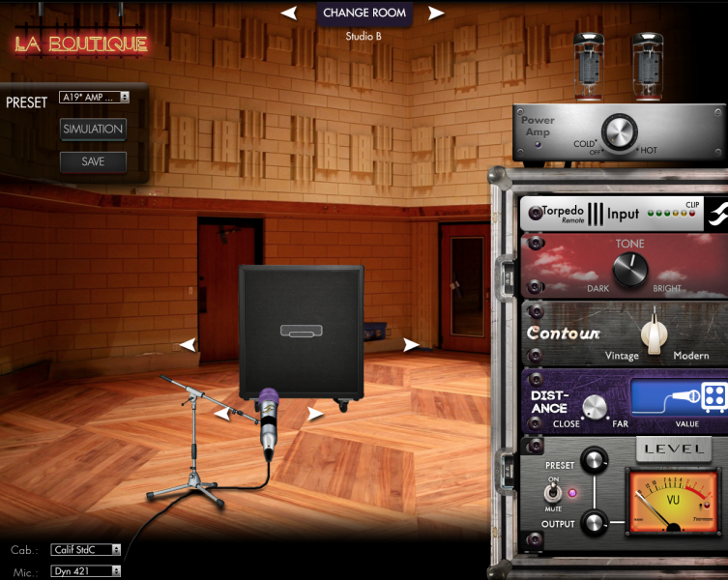Click the Two Notes logo icon on rack
Viewport: 728px width, 580px height.
[717, 214]
